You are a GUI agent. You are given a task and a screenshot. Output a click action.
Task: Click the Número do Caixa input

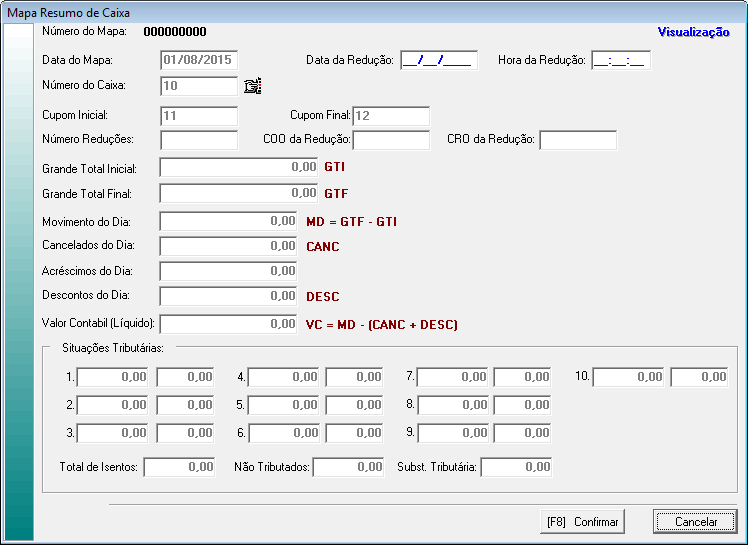pos(199,86)
